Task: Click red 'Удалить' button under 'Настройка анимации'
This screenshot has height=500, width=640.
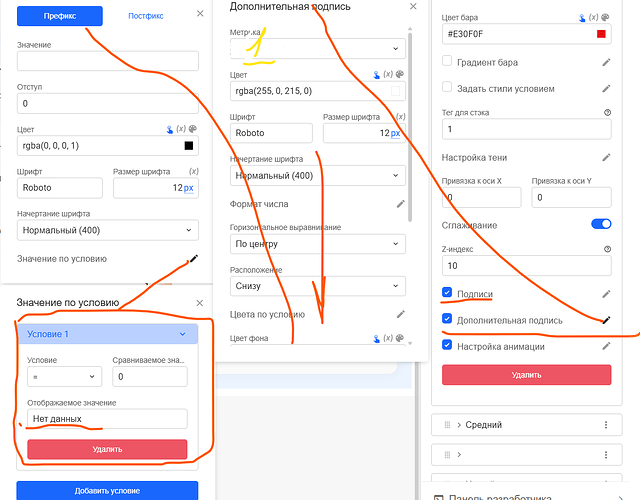Action: [526, 374]
